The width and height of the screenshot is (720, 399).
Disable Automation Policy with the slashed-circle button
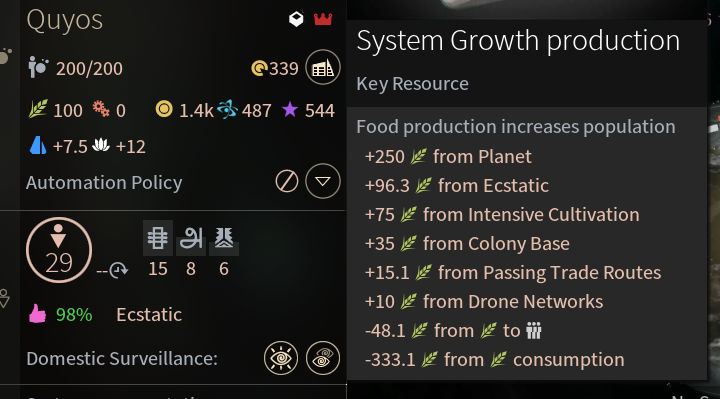point(287,181)
